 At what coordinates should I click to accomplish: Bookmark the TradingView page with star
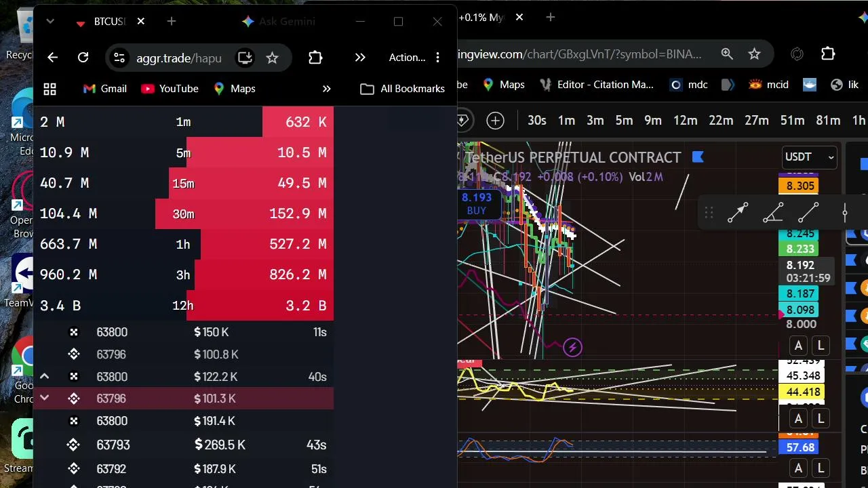(754, 54)
